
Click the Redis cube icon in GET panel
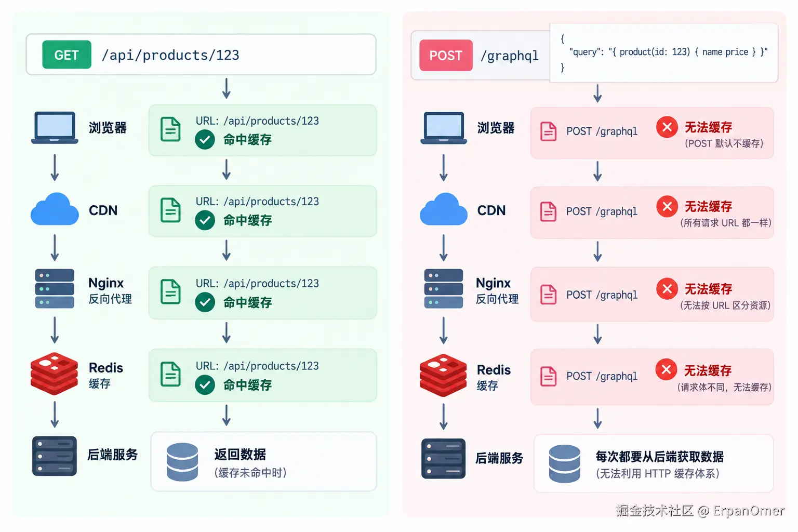[54, 374]
